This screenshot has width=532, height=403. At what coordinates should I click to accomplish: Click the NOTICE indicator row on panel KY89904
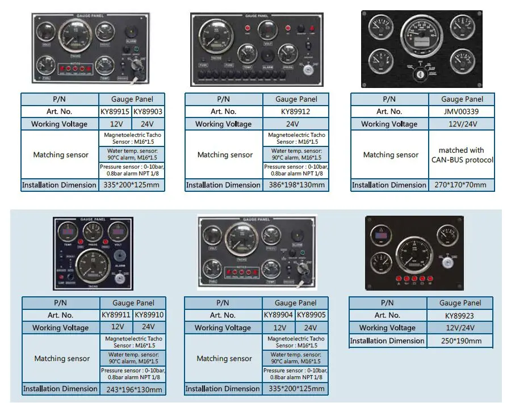click(242, 272)
